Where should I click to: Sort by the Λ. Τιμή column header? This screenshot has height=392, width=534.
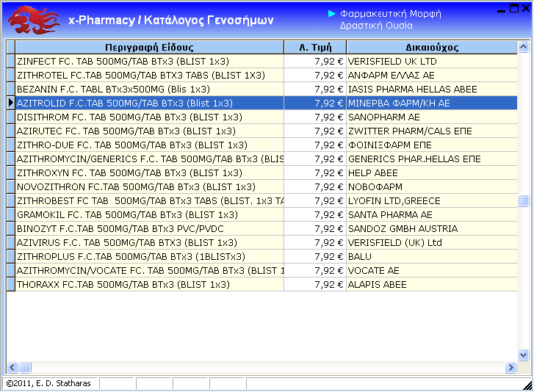[x=314, y=47]
